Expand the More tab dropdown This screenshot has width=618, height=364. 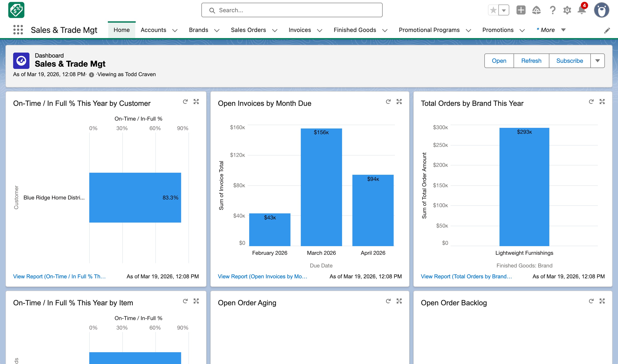pyautogui.click(x=563, y=30)
